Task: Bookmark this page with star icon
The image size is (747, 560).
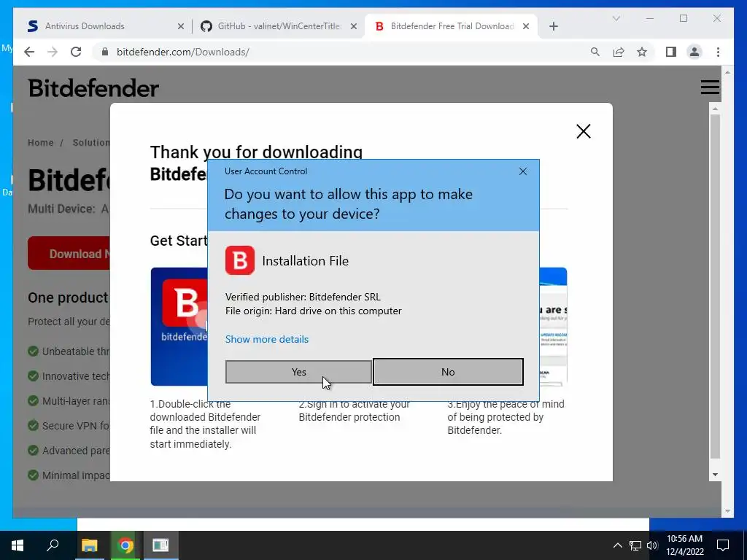Action: 642,52
